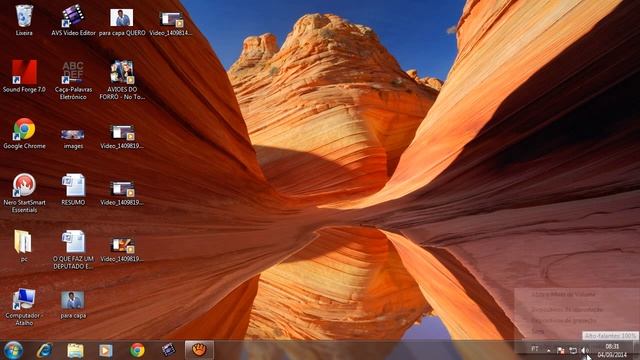Image resolution: width=640 pixels, height=360 pixels.
Task: Open Nero StartSmart Essentials shortcut
Action: (x=24, y=193)
